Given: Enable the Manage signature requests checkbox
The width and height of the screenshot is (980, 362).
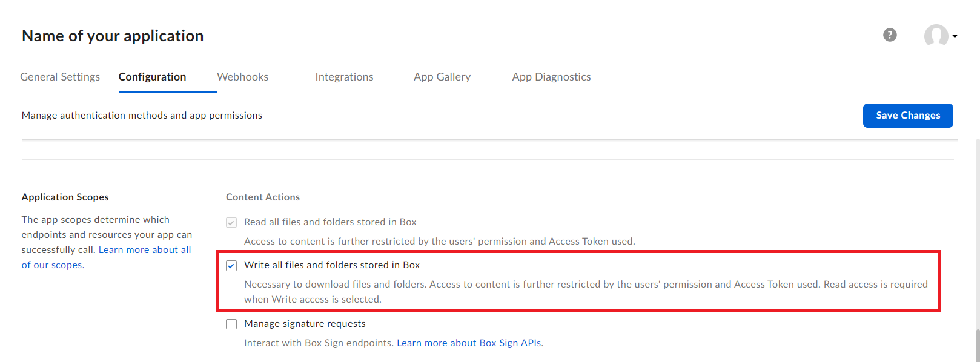Looking at the screenshot, I should (231, 324).
